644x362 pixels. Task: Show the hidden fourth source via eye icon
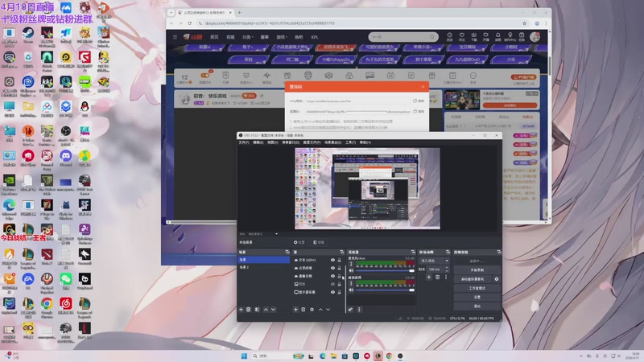pyautogui.click(x=332, y=284)
